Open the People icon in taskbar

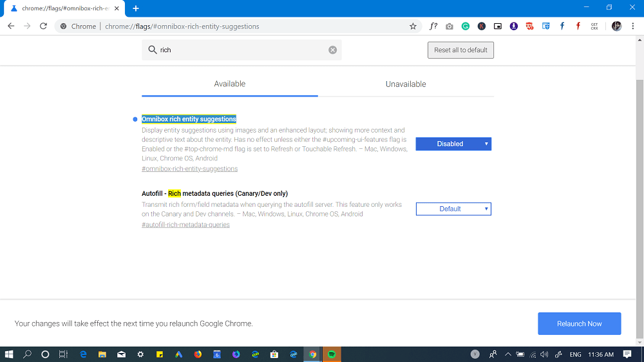[493, 354]
